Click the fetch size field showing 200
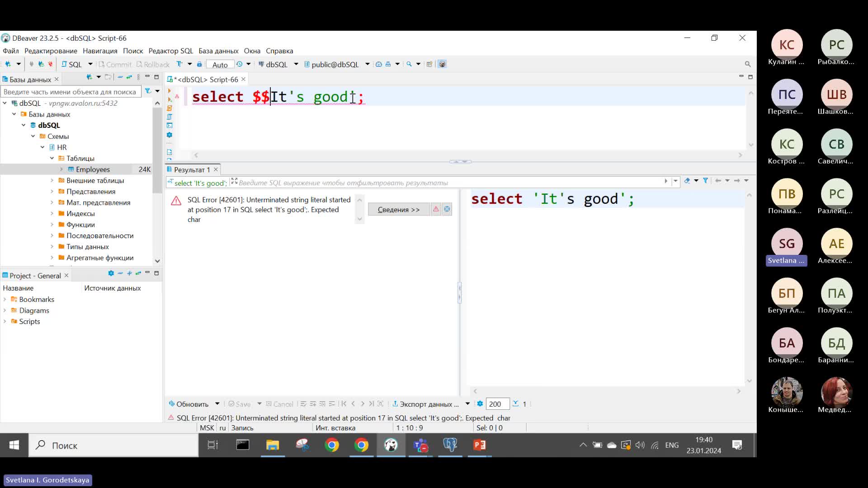The image size is (868, 488). coord(497,404)
